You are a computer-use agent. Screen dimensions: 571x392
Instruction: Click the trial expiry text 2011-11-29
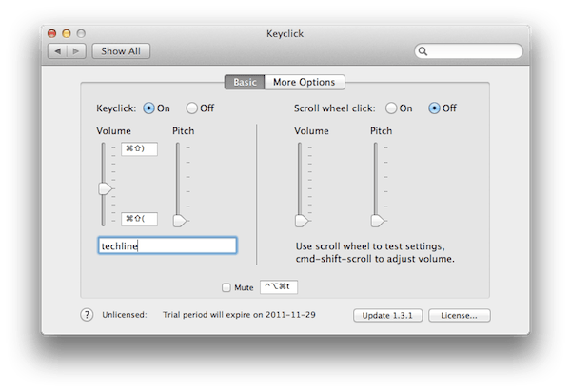[x=290, y=315]
